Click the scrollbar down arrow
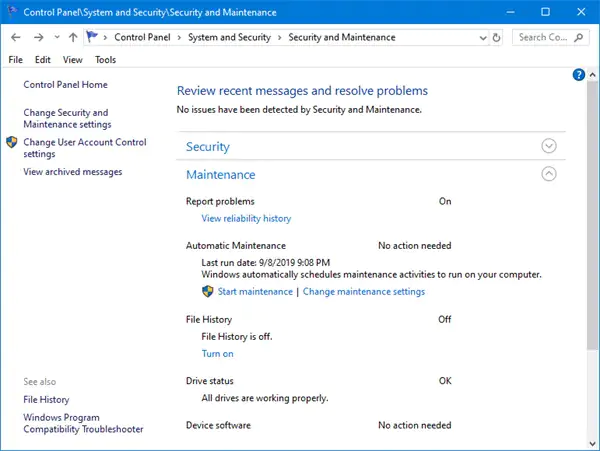This screenshot has height=451, width=600. [x=592, y=444]
